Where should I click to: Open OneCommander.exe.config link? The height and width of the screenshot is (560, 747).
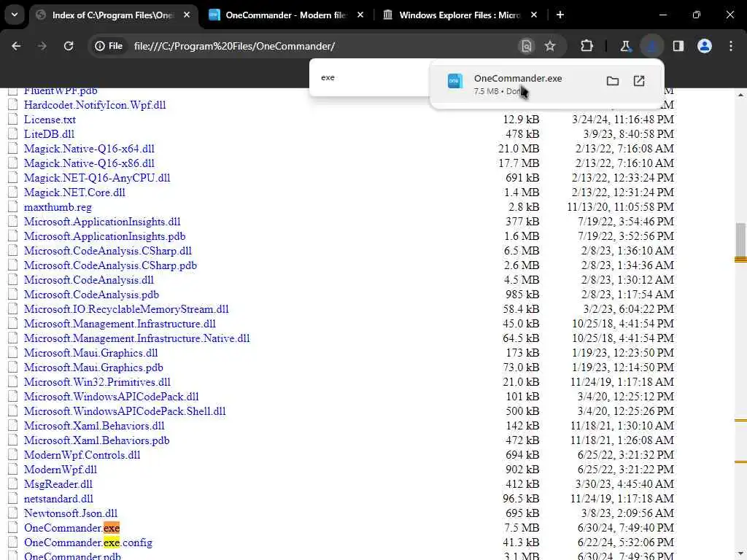pos(88,542)
